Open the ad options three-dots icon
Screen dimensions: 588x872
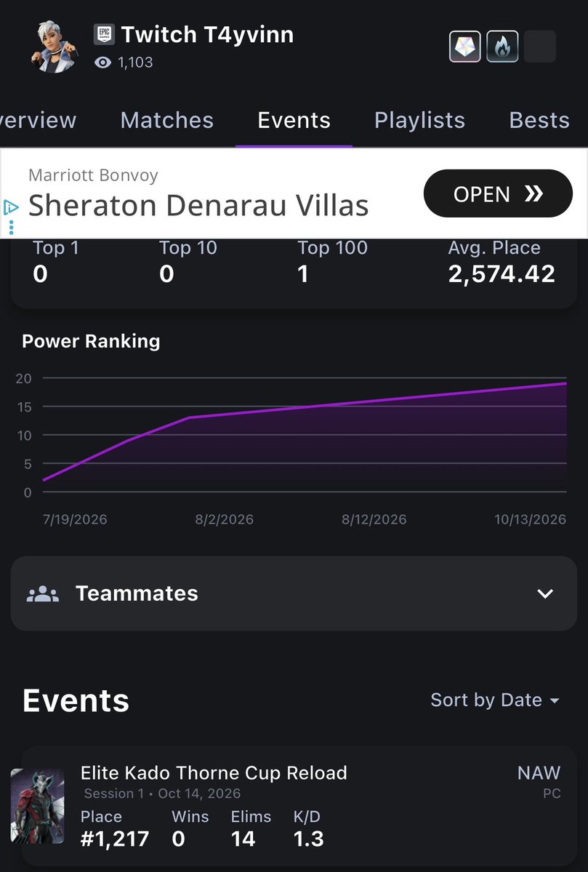11,228
